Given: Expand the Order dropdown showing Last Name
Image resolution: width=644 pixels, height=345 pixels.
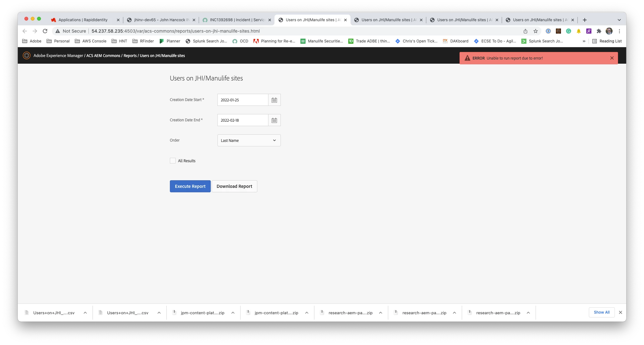Looking at the screenshot, I should tap(249, 140).
